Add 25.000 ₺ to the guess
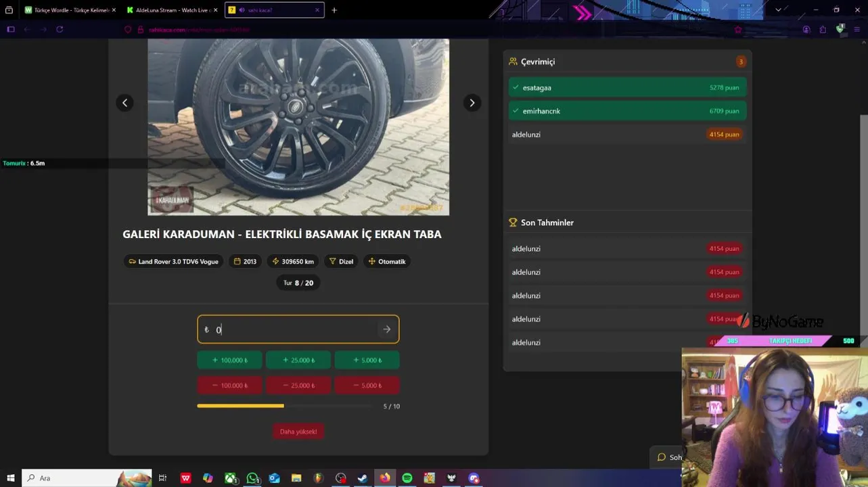Image resolution: width=868 pixels, height=487 pixels. point(298,360)
